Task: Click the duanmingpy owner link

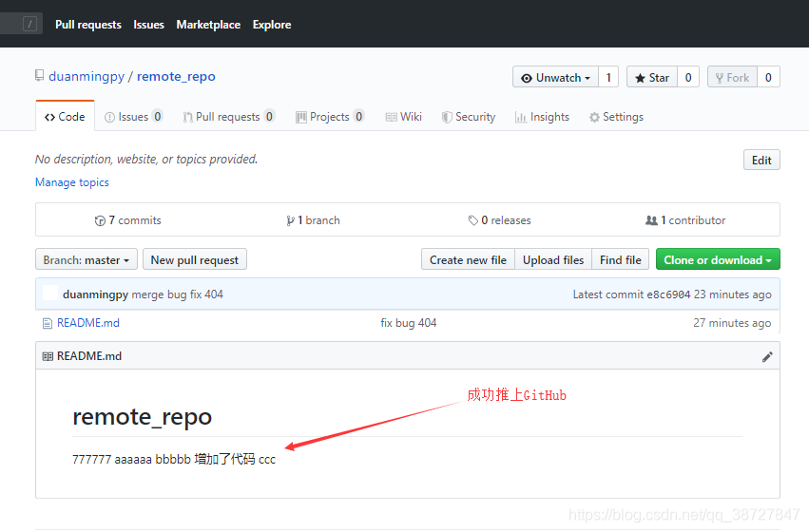Action: tap(87, 76)
